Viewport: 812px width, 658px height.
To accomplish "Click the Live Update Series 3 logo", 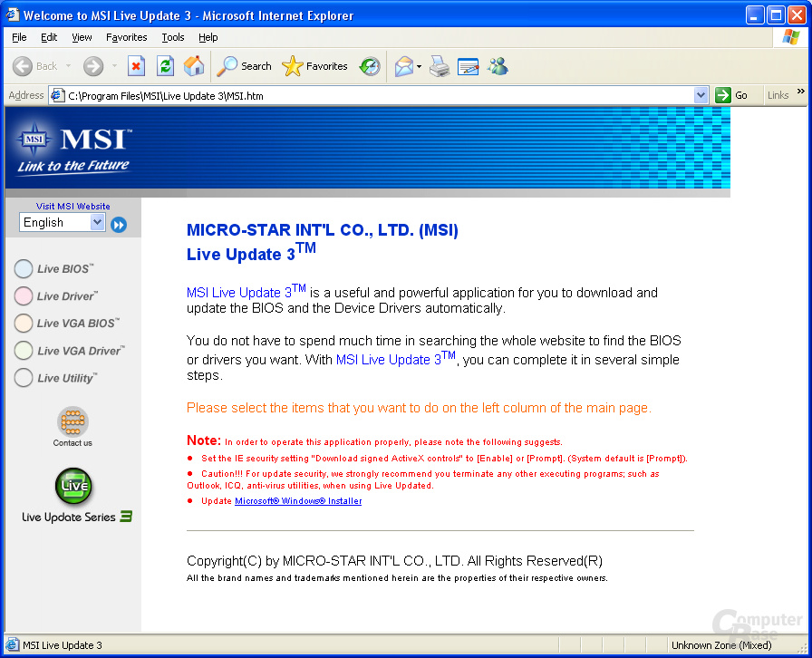I will pos(76,496).
